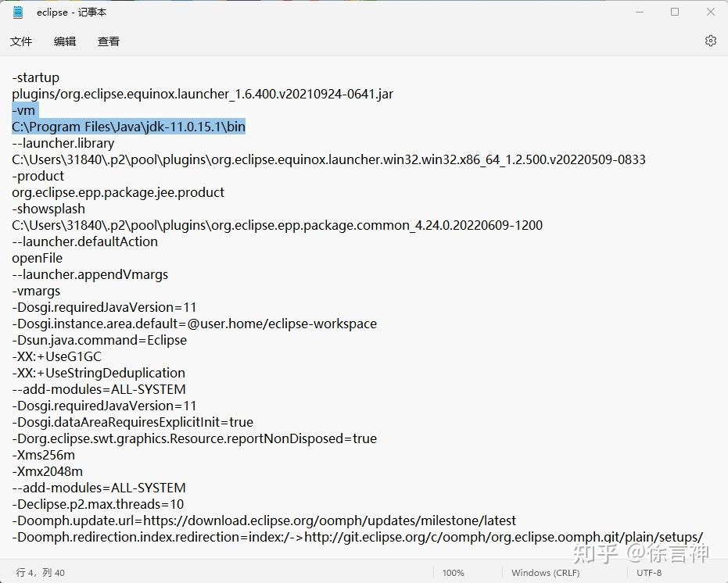
Task: Click the 行 4, 列 40 cursor position indicator
Action: [41, 573]
